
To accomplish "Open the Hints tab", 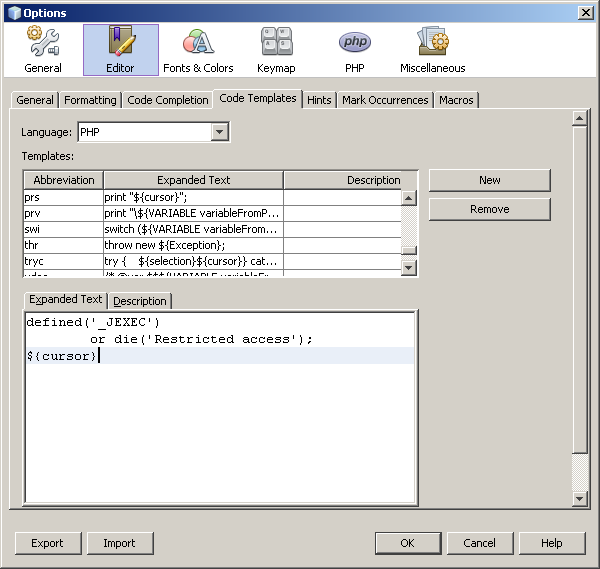I will (319, 100).
